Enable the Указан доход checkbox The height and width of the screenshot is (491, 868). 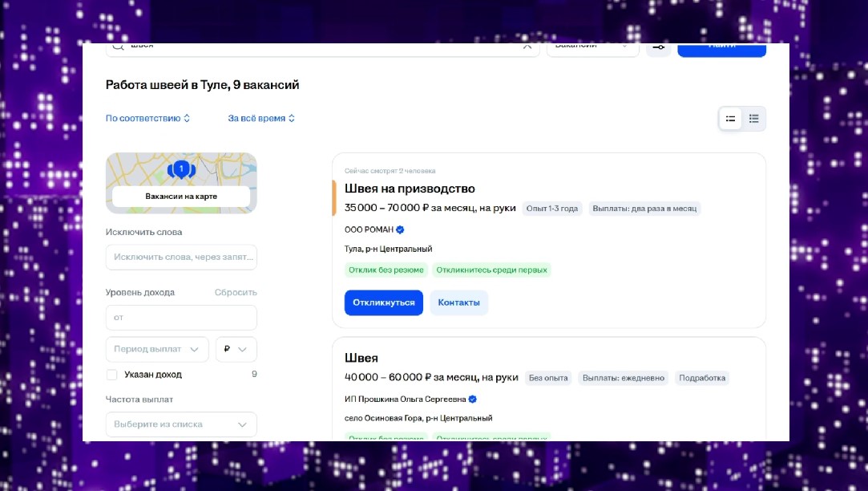(112, 375)
